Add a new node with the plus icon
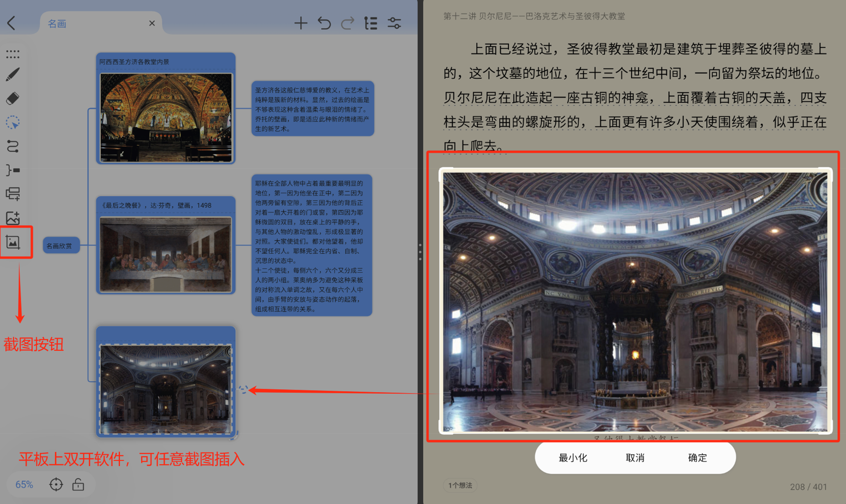 pyautogui.click(x=300, y=23)
